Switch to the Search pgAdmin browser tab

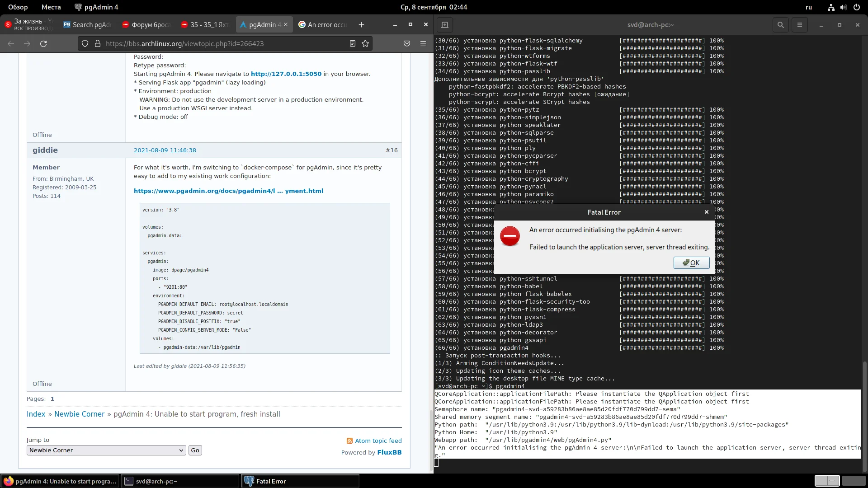pos(88,25)
